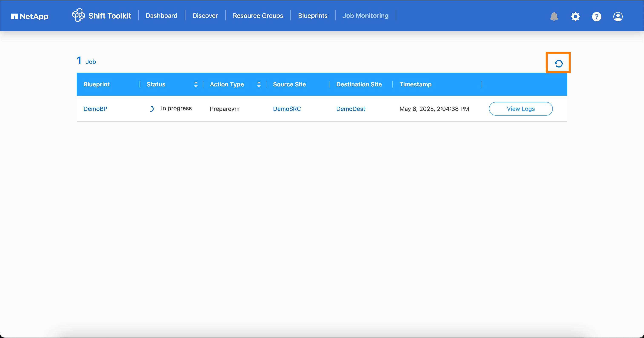Click the May 8, 2025, 2:04:38 PM timestamp
This screenshot has height=338, width=644.
point(434,109)
